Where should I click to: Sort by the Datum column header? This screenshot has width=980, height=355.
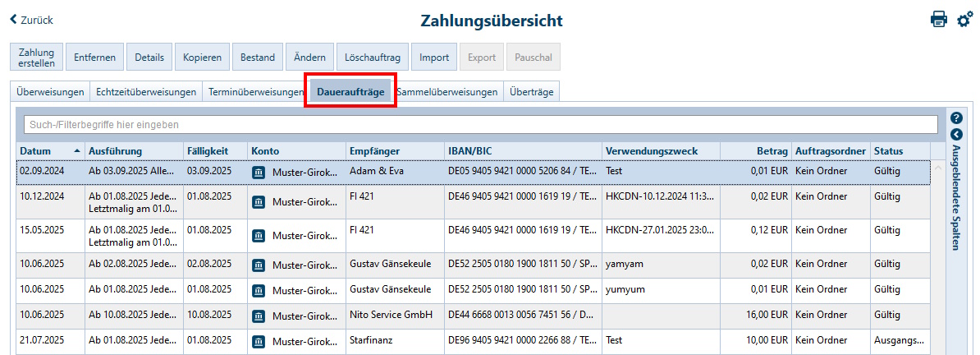(x=51, y=151)
